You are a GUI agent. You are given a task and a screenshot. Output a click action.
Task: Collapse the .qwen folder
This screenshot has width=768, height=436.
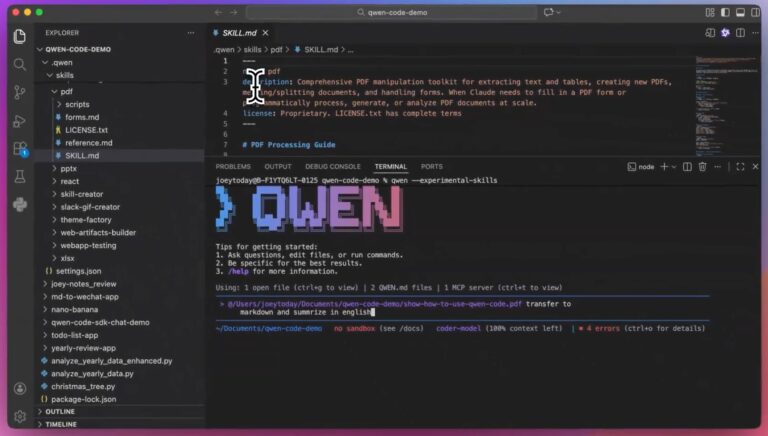coord(62,63)
